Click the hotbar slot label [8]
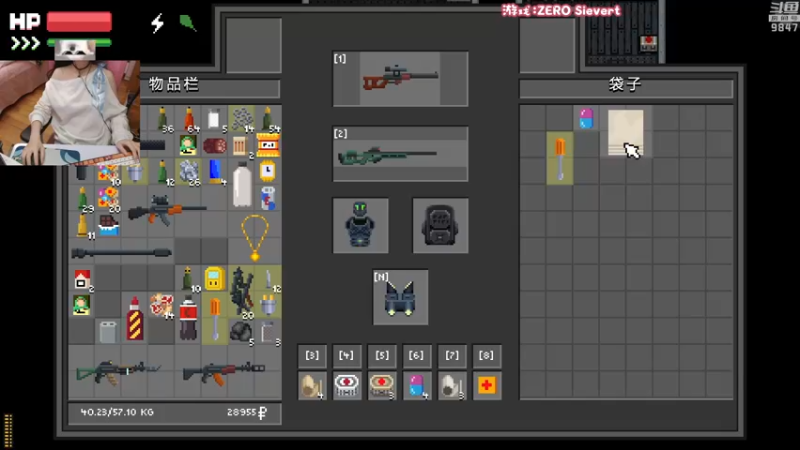Image resolution: width=800 pixels, height=450 pixels. pos(487,356)
